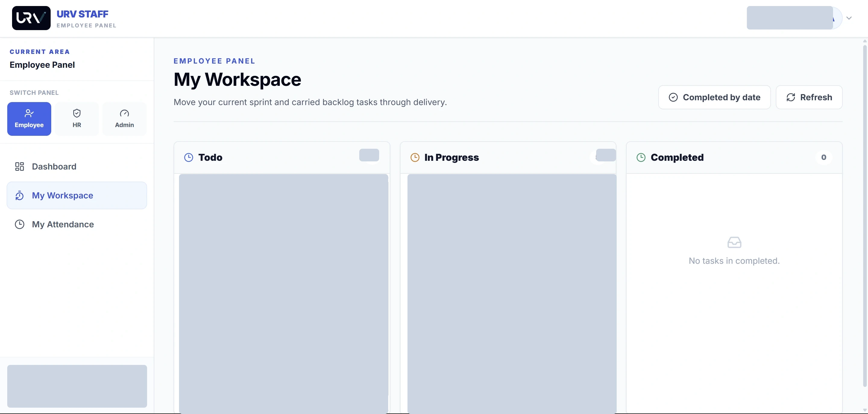Click the In Progress clock icon

(415, 157)
